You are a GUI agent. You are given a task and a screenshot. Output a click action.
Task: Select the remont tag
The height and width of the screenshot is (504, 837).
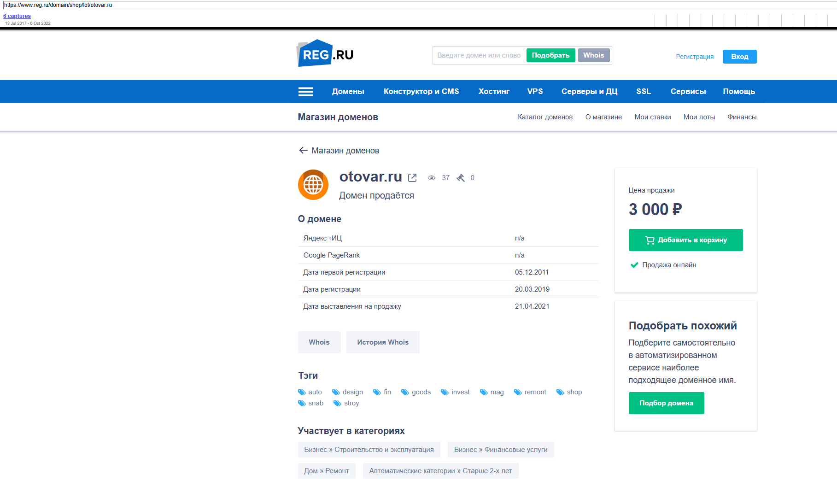535,392
